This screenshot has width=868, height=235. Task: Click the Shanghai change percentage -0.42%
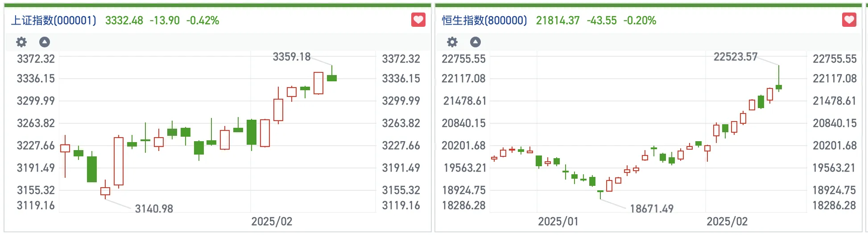tap(203, 21)
